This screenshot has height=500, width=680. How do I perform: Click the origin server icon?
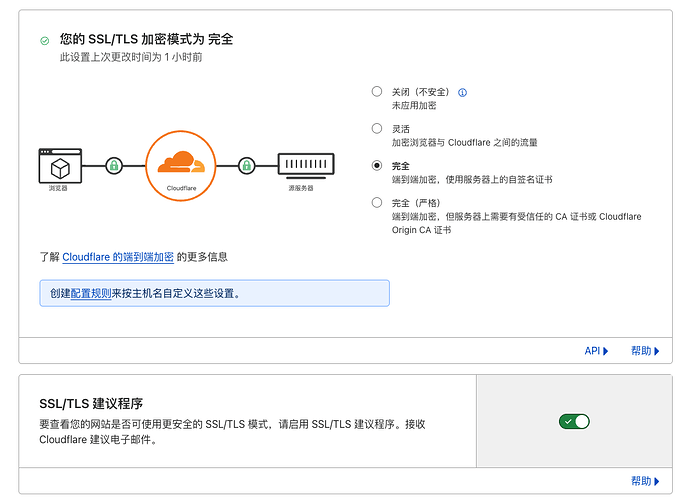click(306, 166)
